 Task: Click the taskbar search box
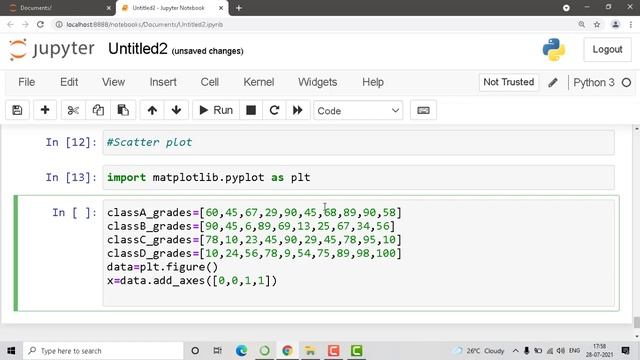103,351
